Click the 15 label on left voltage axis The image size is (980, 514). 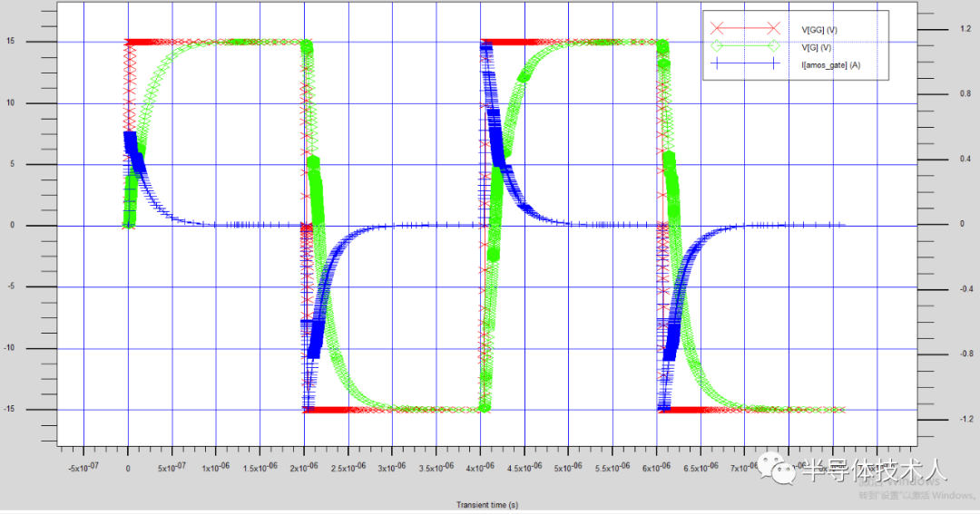pyautogui.click(x=11, y=41)
